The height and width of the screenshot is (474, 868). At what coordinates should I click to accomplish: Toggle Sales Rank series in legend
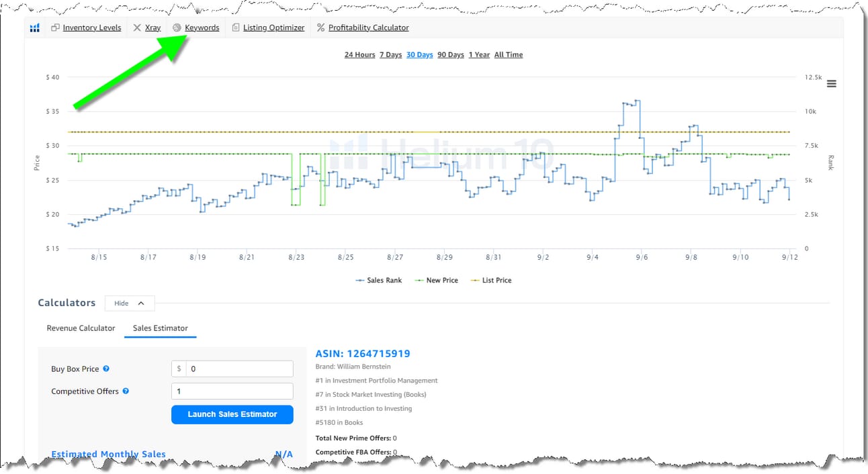pos(379,280)
